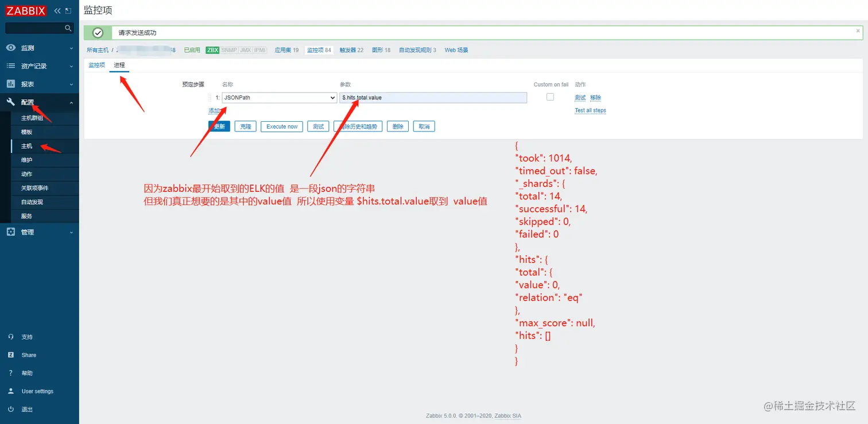Screen dimensions: 868x424
Task: Click the 管理 gear icon
Action: (x=11, y=232)
